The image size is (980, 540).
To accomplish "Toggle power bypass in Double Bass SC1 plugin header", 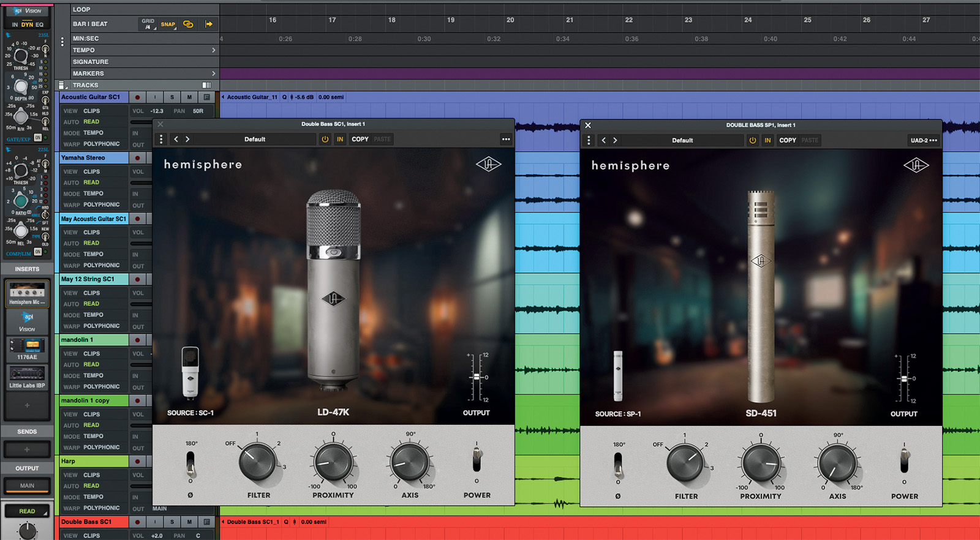I will pyautogui.click(x=325, y=139).
